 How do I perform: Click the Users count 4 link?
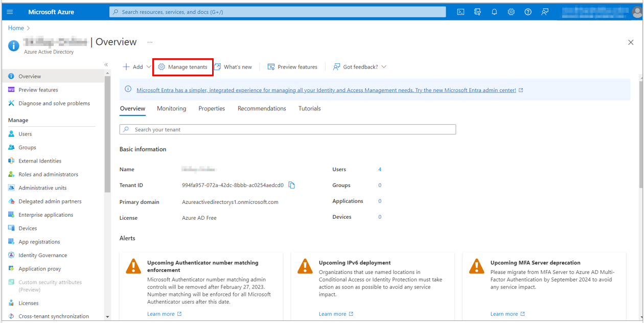pyautogui.click(x=380, y=169)
